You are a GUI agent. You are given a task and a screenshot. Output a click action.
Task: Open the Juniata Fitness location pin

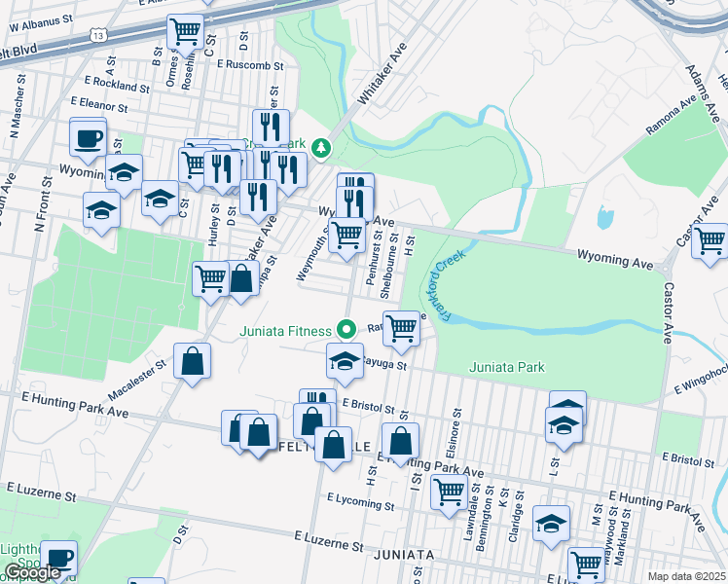coord(346,330)
